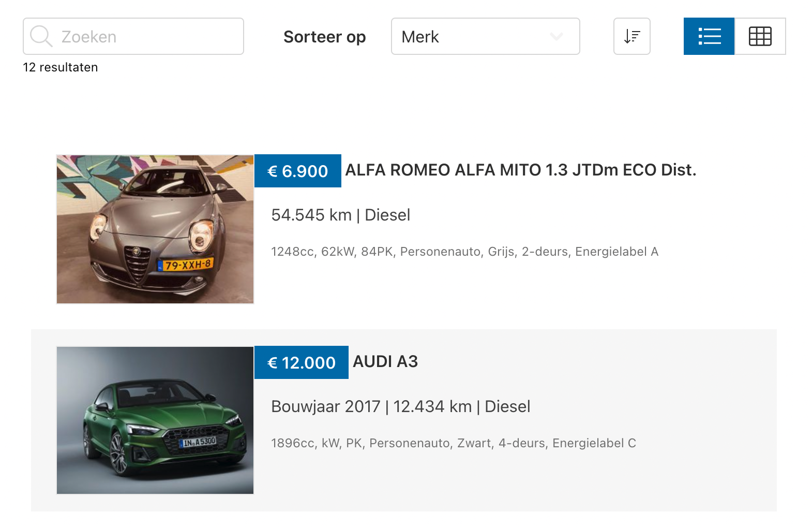Click the Audi specs line with Energielabel C
Image resolution: width=812 pixels, height=527 pixels.
click(x=453, y=444)
